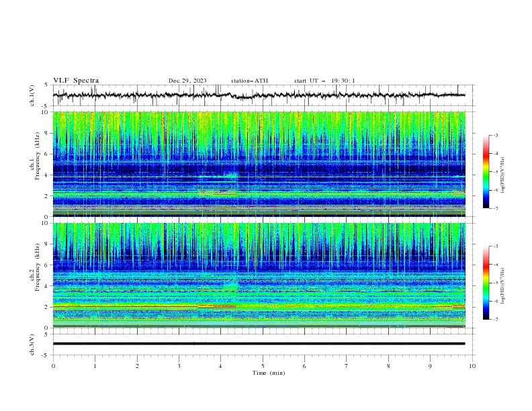Click inside the ch.2 spectrogram panel
The height and width of the screenshot is (411, 532).
(x=259, y=275)
